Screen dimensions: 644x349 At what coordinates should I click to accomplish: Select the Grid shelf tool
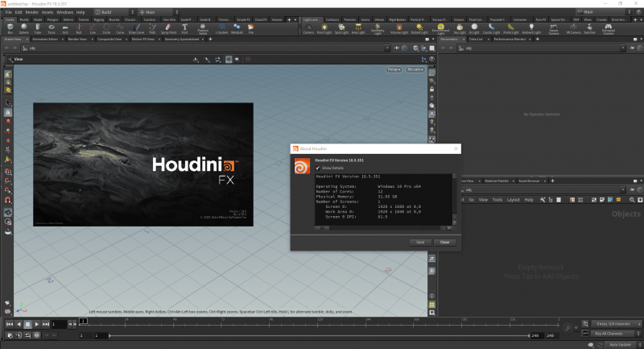pos(65,28)
